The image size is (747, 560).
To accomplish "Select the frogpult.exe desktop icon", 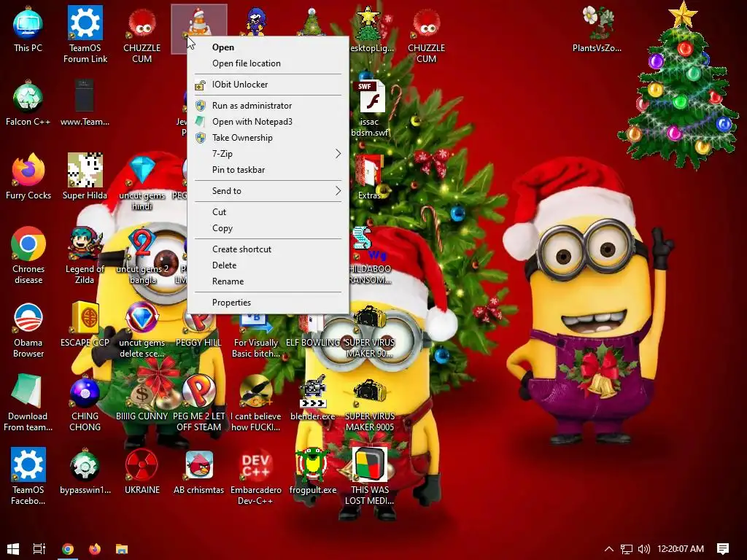I will coord(312,472).
